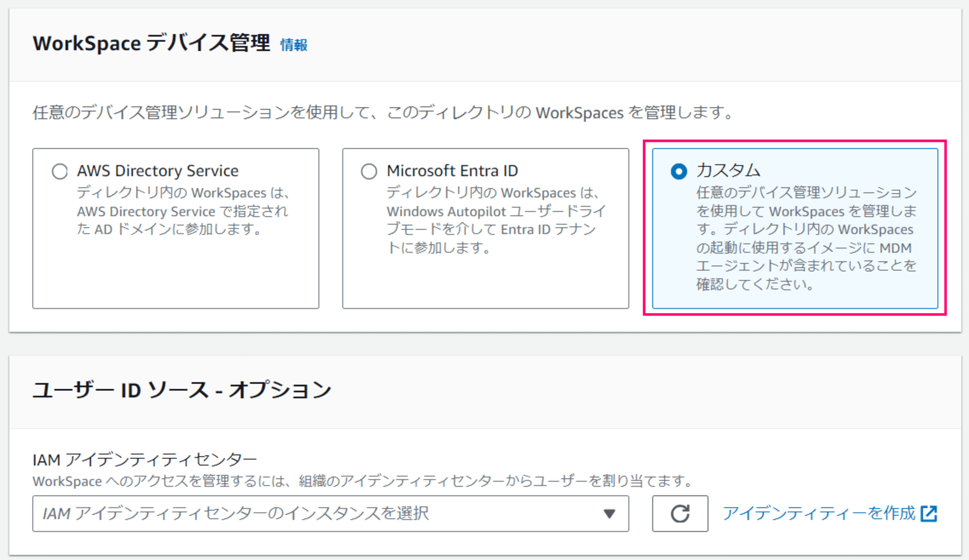
Task: Click the WorkSpace デバイス管理 heading
Action: point(152,44)
